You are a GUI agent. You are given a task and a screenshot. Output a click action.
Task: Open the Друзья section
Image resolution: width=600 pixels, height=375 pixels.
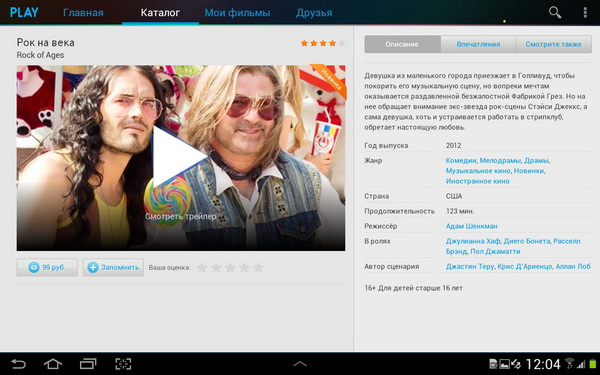(314, 13)
